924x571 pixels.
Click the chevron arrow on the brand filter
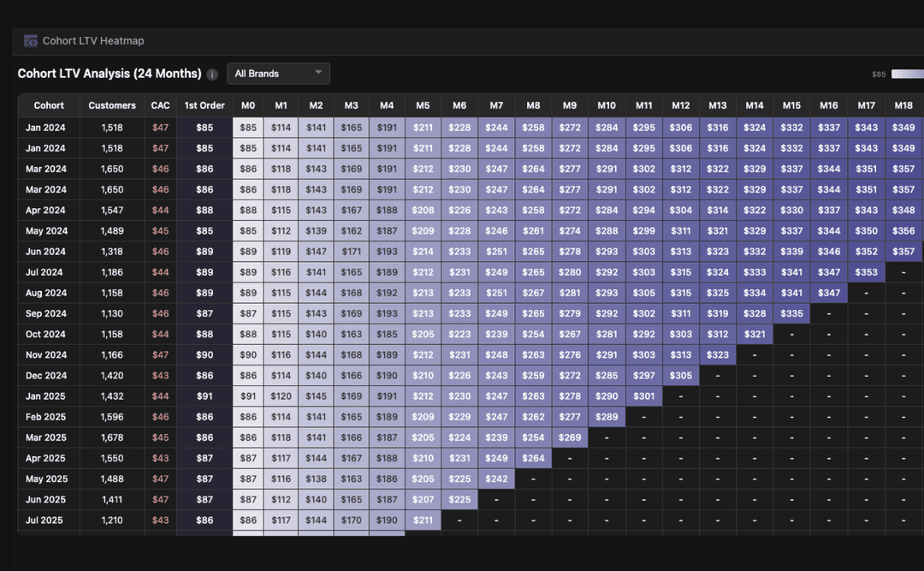(x=317, y=73)
